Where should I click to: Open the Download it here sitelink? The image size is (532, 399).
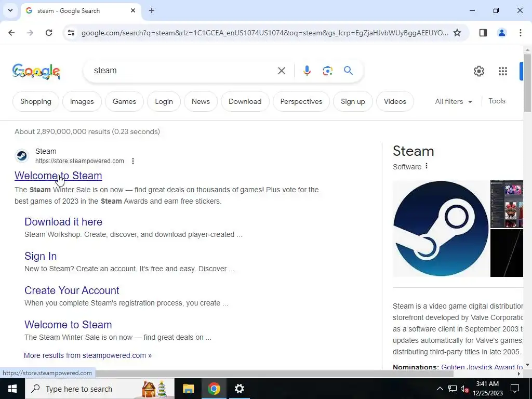click(x=63, y=221)
